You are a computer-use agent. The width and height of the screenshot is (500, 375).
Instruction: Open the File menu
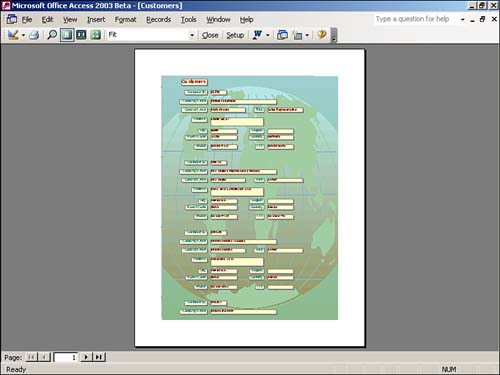click(x=27, y=20)
